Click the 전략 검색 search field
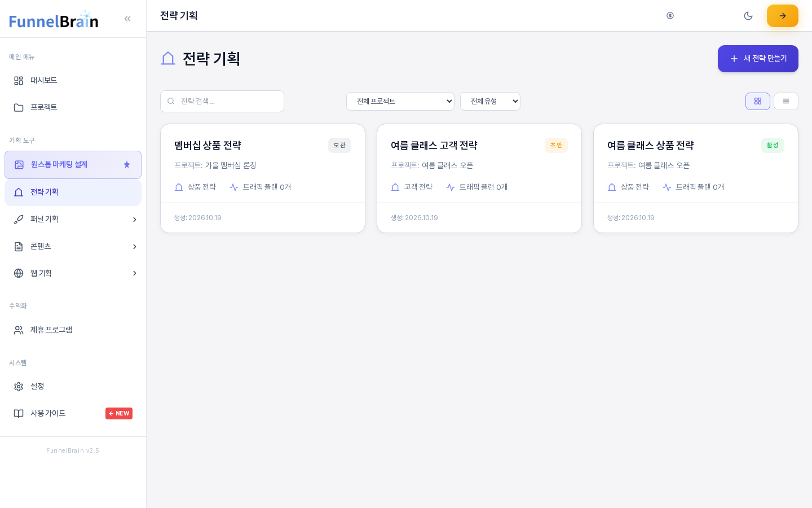The image size is (812, 508). tap(222, 102)
